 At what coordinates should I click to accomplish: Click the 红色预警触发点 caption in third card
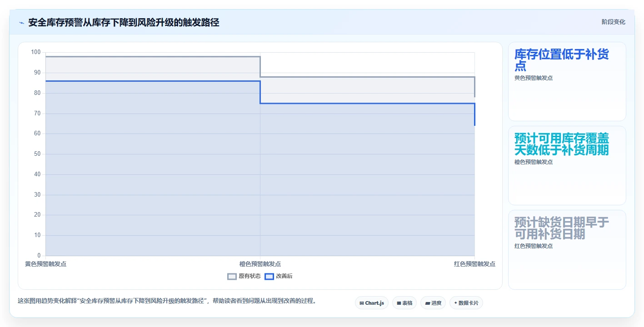pos(534,246)
